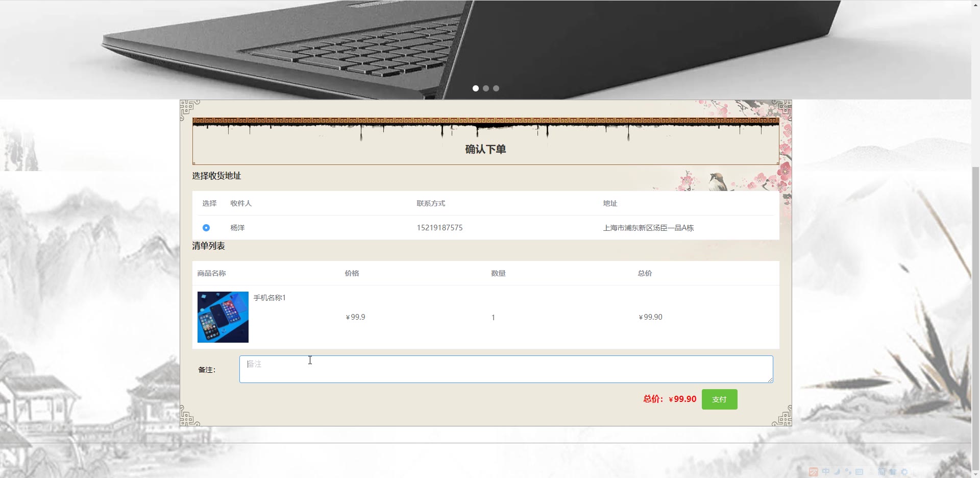980x478 pixels.
Task: Show the second carousel slide dot
Action: pyautogui.click(x=486, y=88)
